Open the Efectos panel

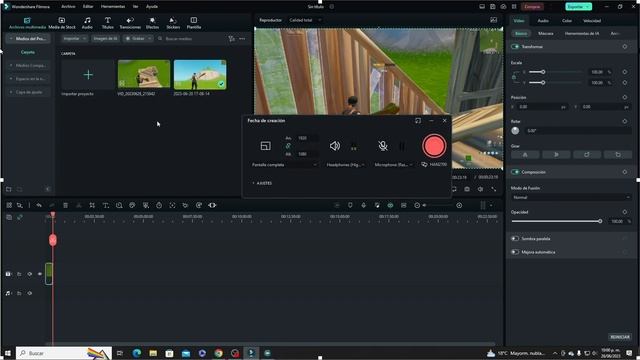pyautogui.click(x=152, y=23)
